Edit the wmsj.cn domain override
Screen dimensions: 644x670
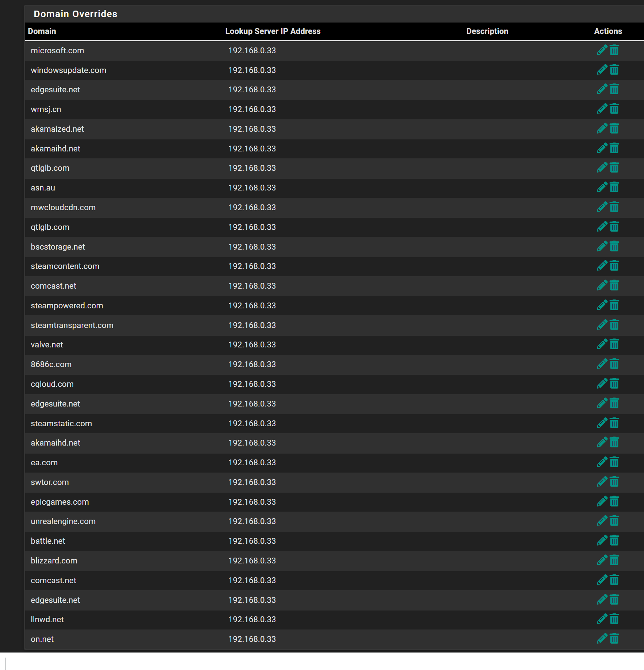602,109
